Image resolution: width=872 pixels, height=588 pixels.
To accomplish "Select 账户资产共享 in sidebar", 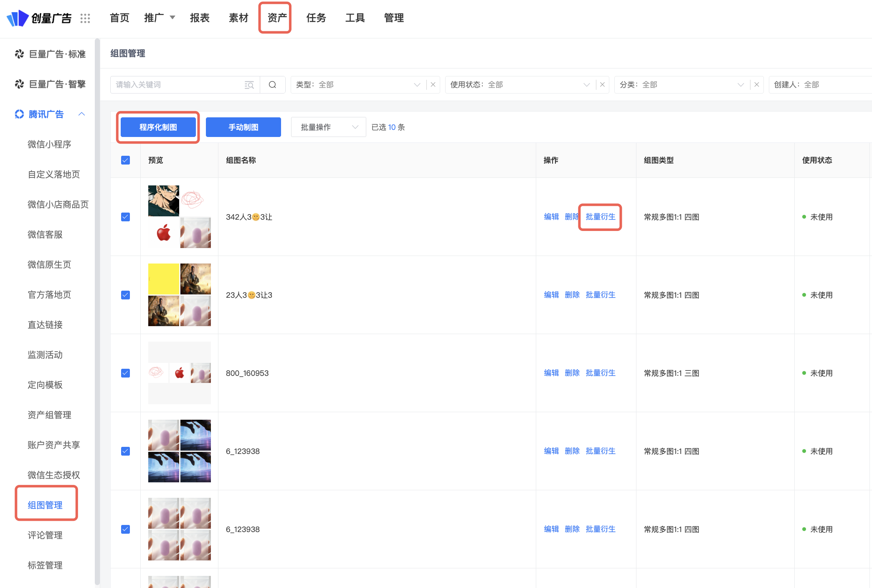I will click(53, 445).
